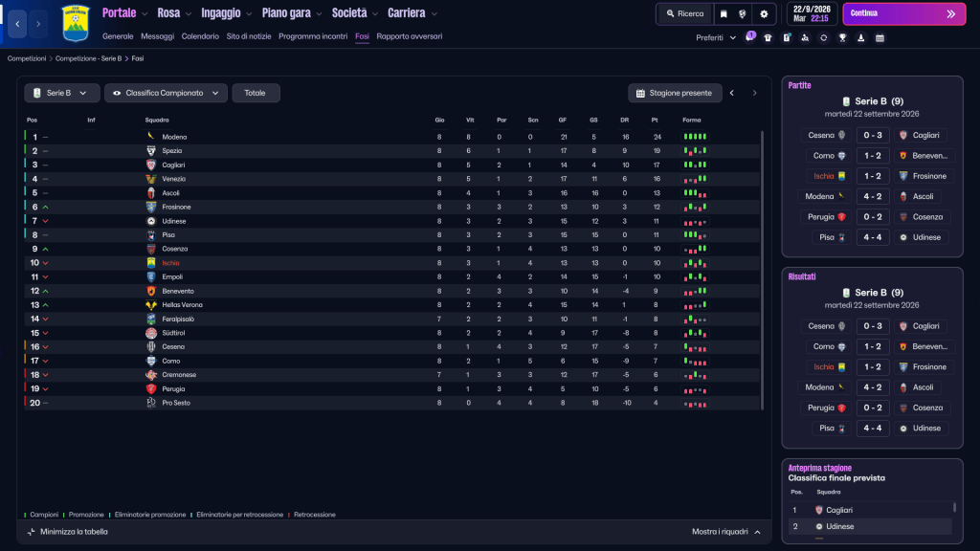Click the world globe icon
Viewport: 980px width, 551px height.
[743, 13]
